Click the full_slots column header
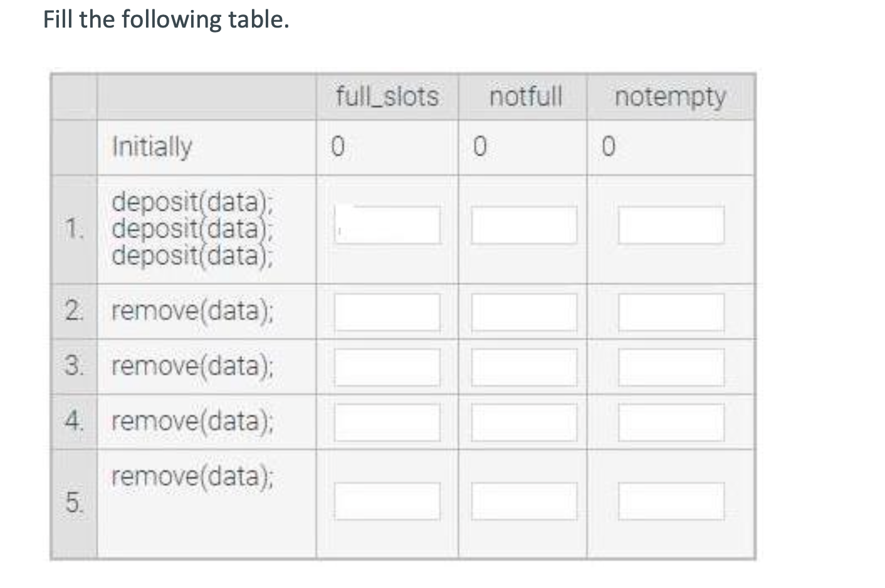Screen dimensions: 885x588 click(x=387, y=97)
